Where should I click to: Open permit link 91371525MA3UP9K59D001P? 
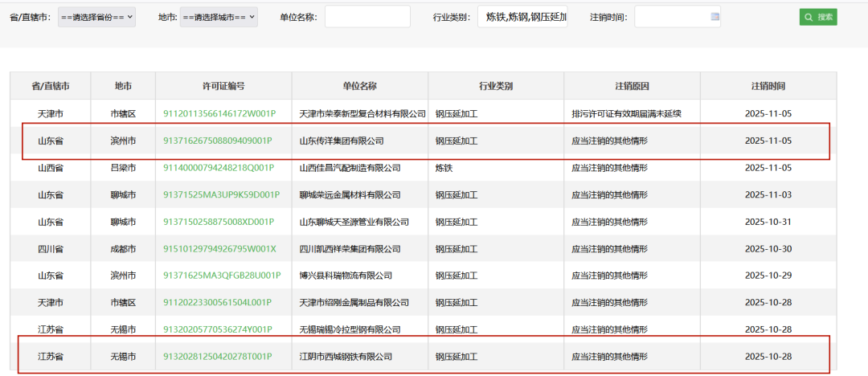coord(222,195)
